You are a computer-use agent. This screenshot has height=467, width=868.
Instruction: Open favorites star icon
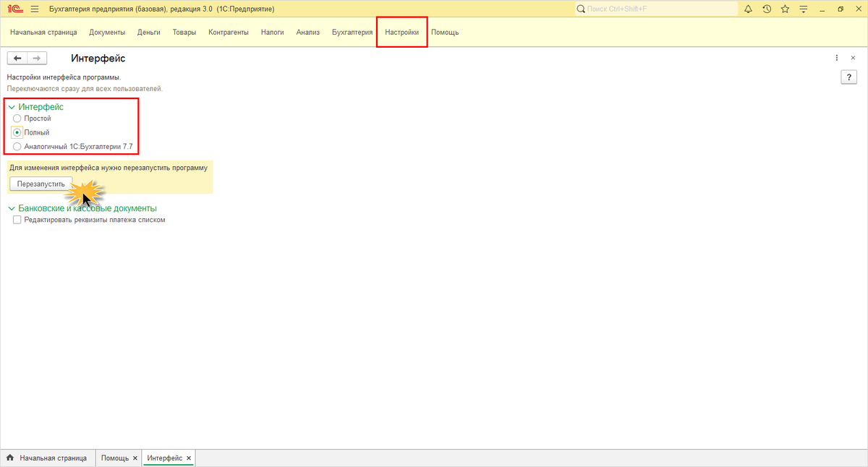[785, 9]
